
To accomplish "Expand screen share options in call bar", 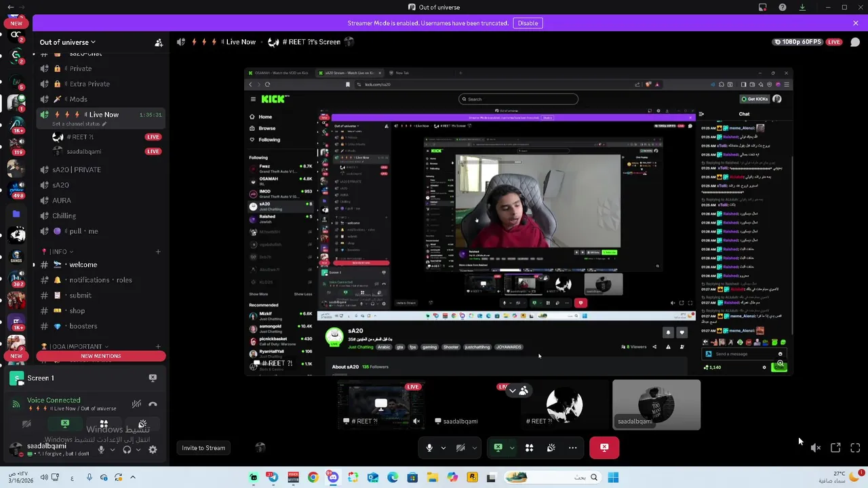I will [512, 447].
